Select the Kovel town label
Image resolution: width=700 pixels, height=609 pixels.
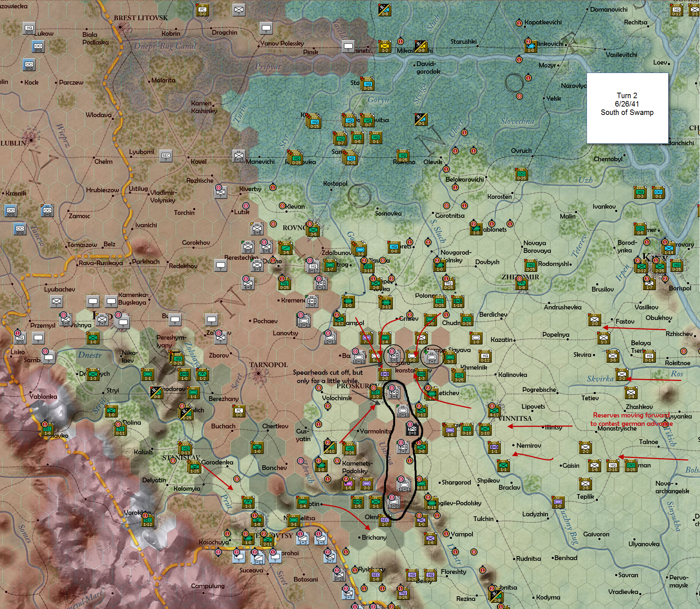[x=198, y=162]
